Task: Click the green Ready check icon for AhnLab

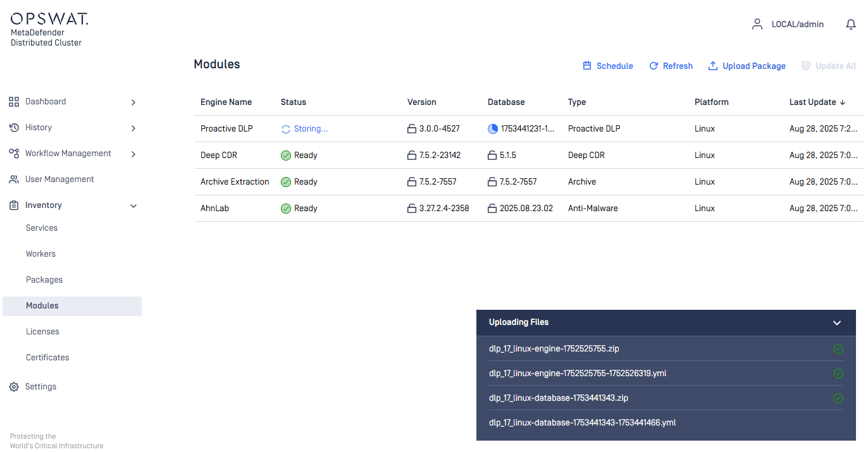Action: click(286, 209)
